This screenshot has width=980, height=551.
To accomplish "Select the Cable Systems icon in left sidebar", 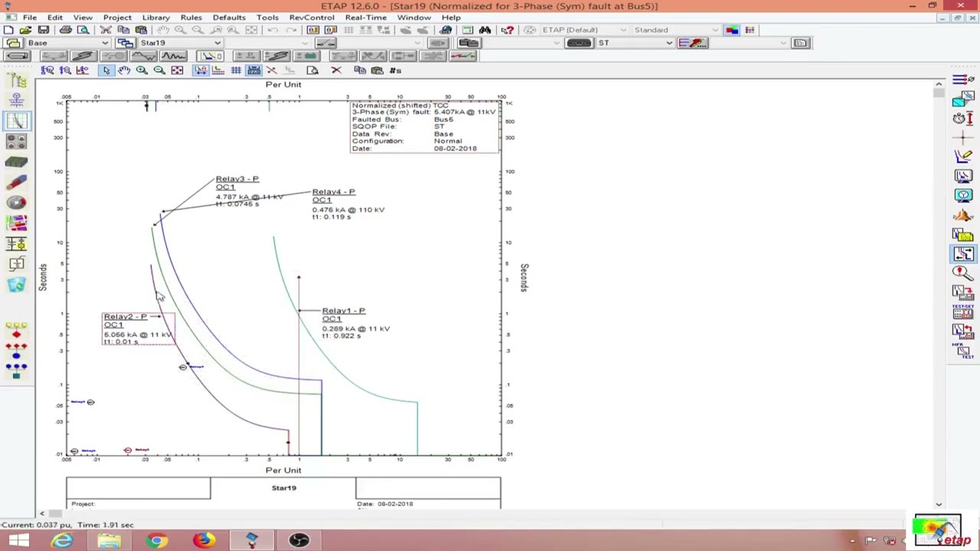I will coord(17,182).
